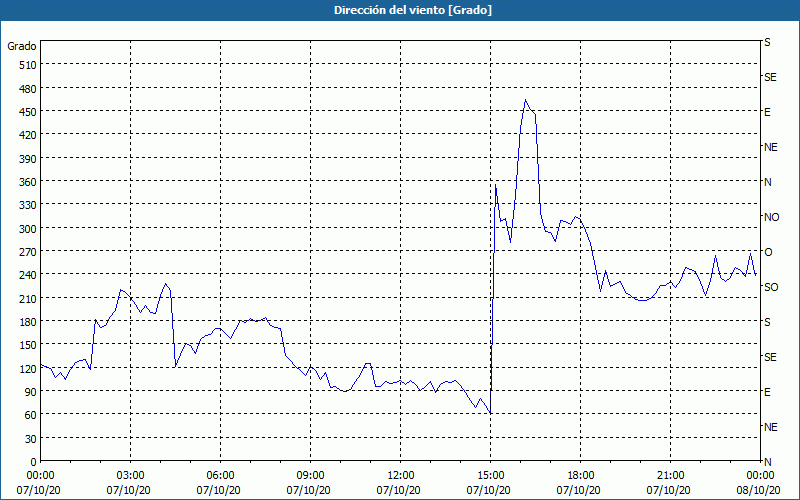
Task: Click the 03:00 time axis label
Action: click(130, 476)
